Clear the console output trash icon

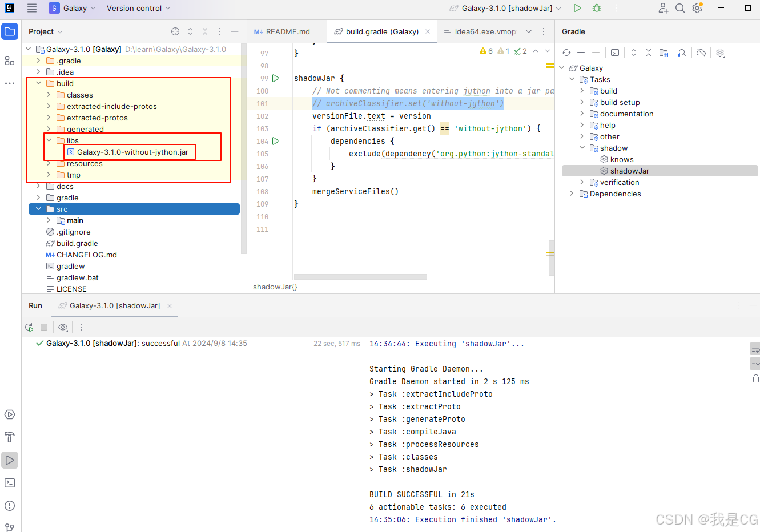[x=755, y=378]
